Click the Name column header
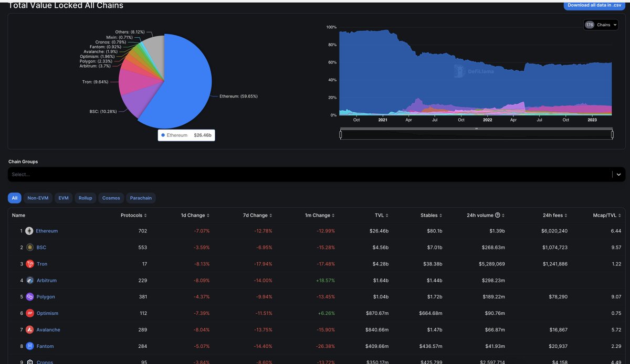This screenshot has width=630, height=364. point(18,216)
